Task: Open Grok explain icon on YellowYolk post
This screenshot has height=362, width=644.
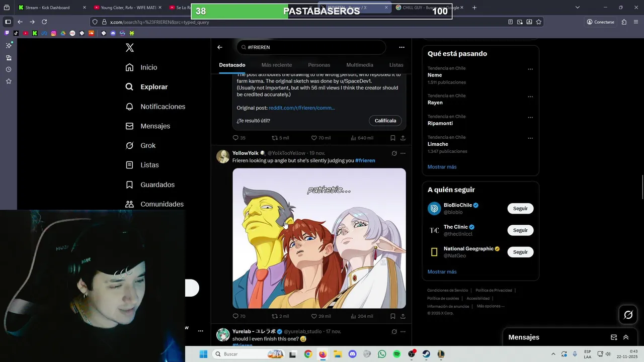Action: [394, 153]
